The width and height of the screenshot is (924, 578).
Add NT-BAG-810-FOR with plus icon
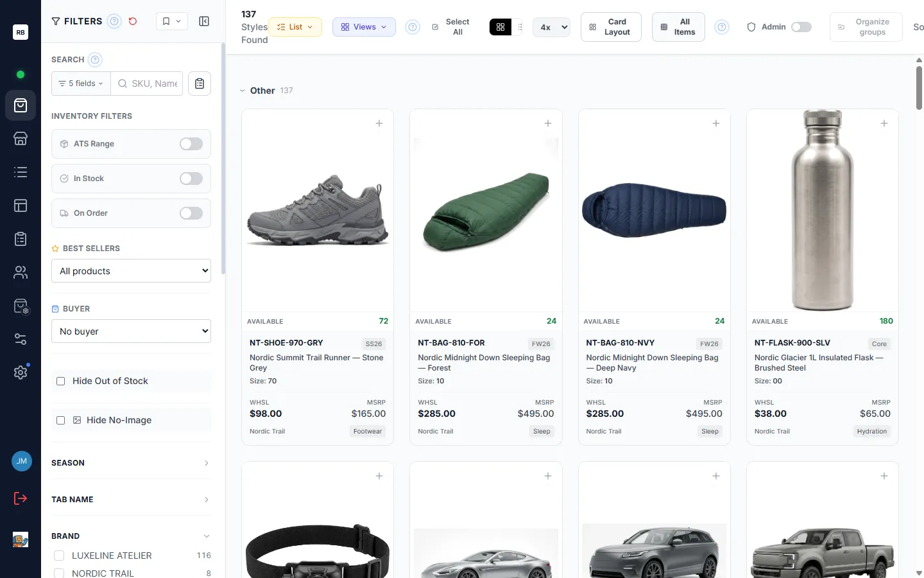click(548, 123)
